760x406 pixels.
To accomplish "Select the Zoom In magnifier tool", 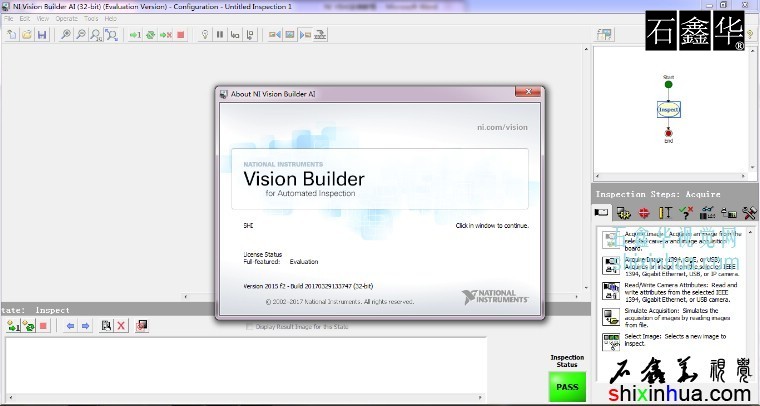I will 65,35.
